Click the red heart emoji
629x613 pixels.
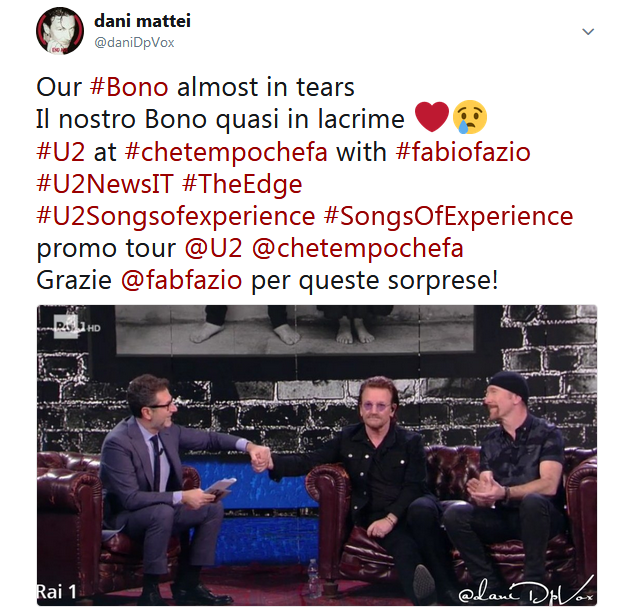(432, 117)
